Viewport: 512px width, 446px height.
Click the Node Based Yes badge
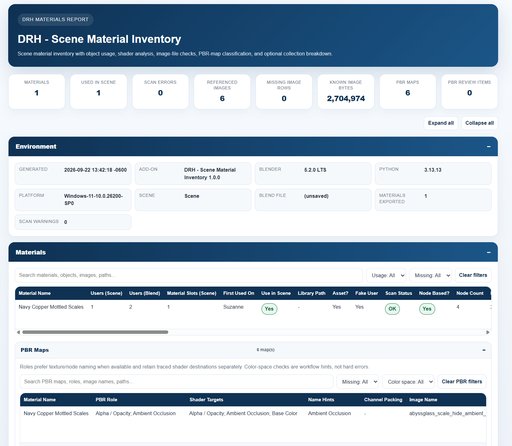tap(427, 309)
